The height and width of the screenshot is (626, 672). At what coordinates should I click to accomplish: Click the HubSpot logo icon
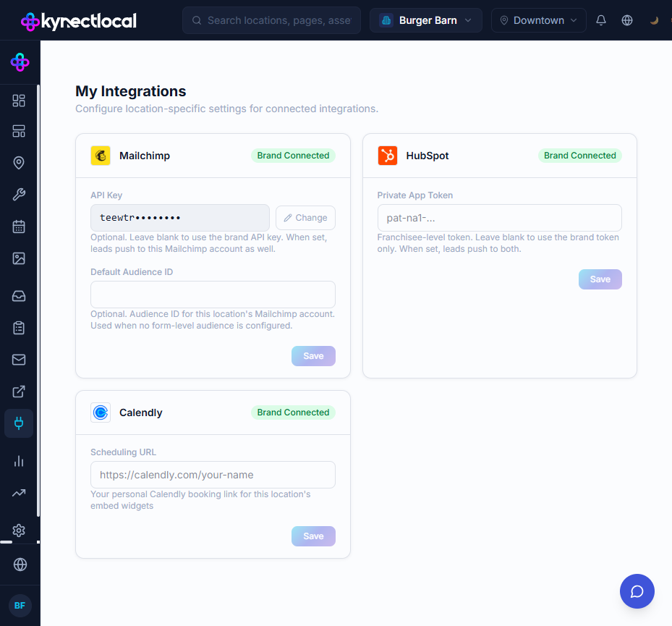(x=388, y=156)
